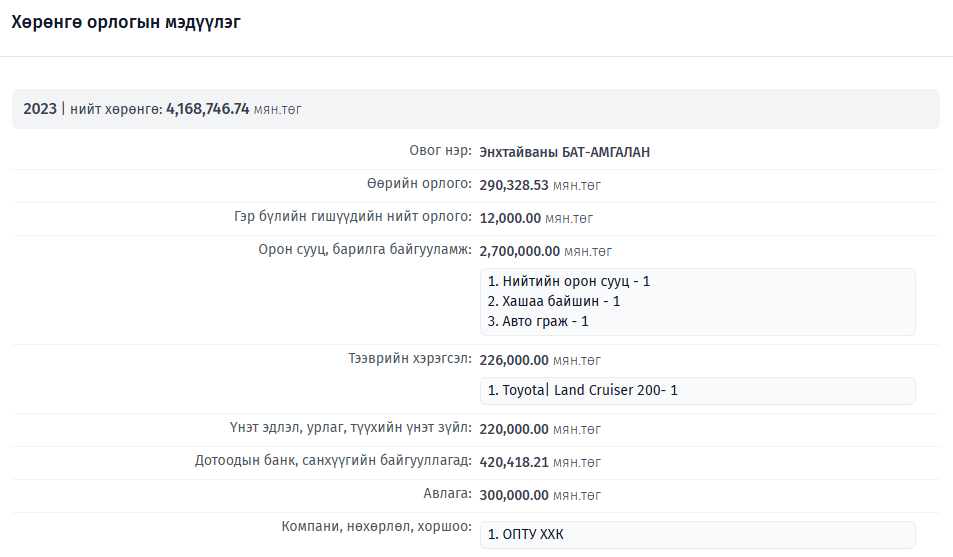
Task: Click the 300,000.00 receivables amount
Action: click(x=514, y=495)
